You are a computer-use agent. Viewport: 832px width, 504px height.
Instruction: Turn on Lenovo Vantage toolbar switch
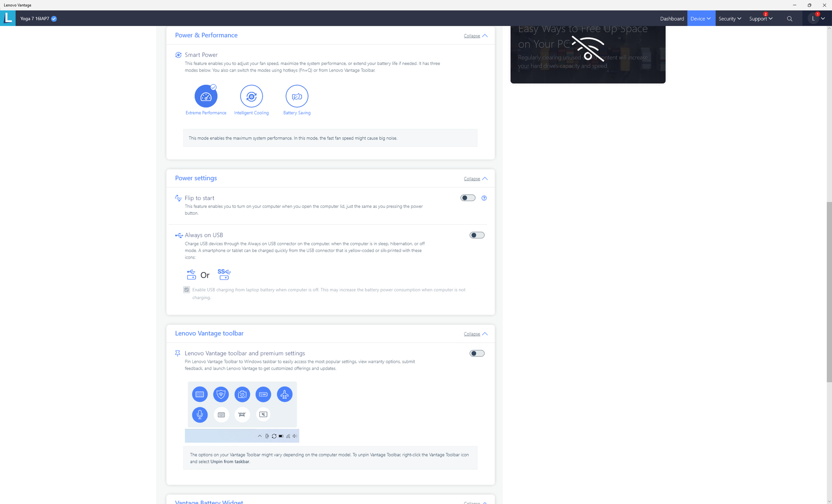477,353
